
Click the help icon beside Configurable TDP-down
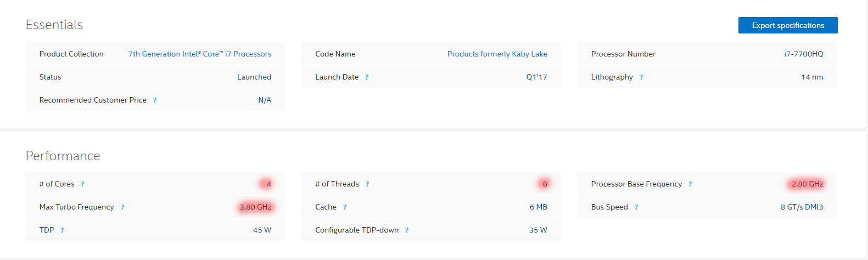click(x=407, y=230)
